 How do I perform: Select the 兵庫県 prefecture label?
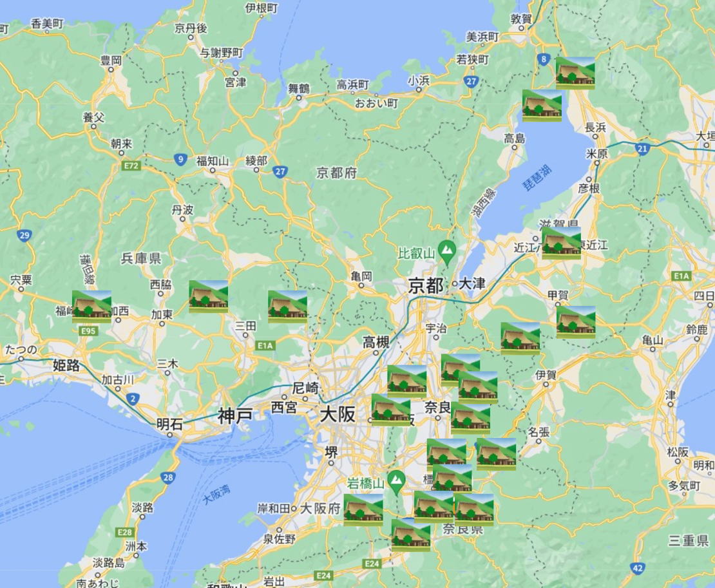tap(141, 258)
